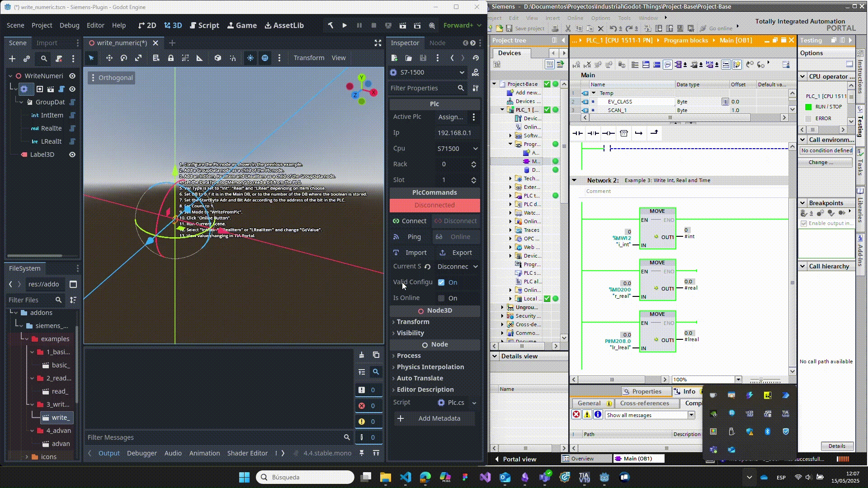Expand the Transform section in Inspector
Screen dimensions: 868x488
[x=413, y=322]
